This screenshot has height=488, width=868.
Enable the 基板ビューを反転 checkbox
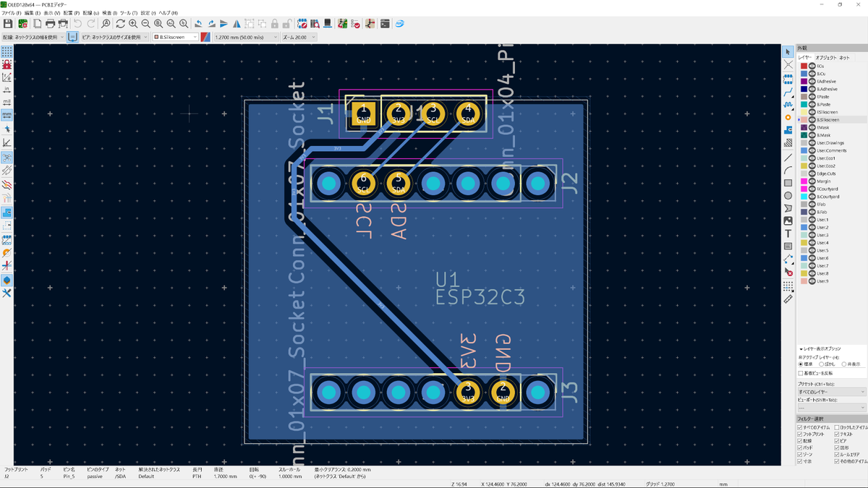[x=817, y=373]
